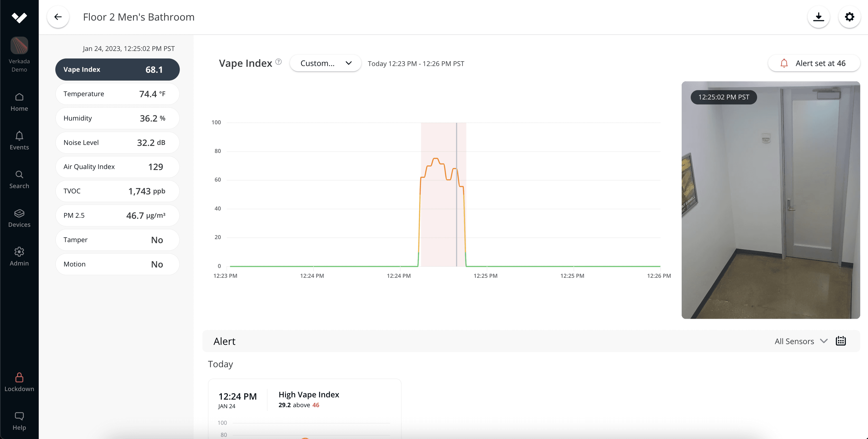Select the Air Quality Index reading
Screen dimensions: 868x439
coord(117,167)
